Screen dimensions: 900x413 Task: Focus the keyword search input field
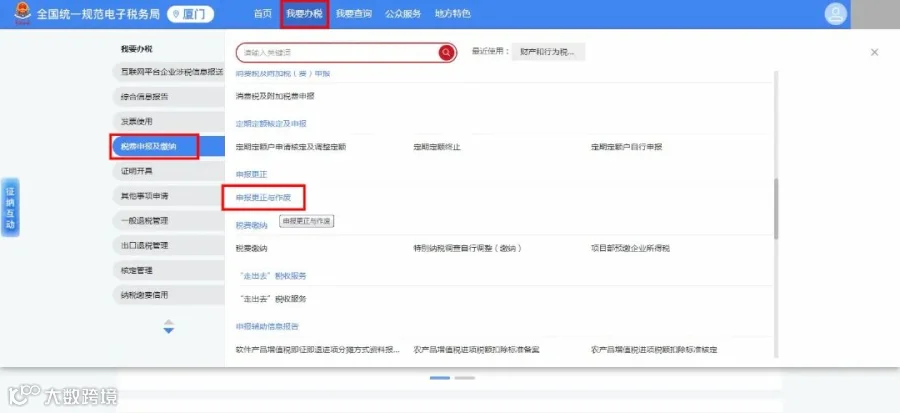(x=338, y=53)
